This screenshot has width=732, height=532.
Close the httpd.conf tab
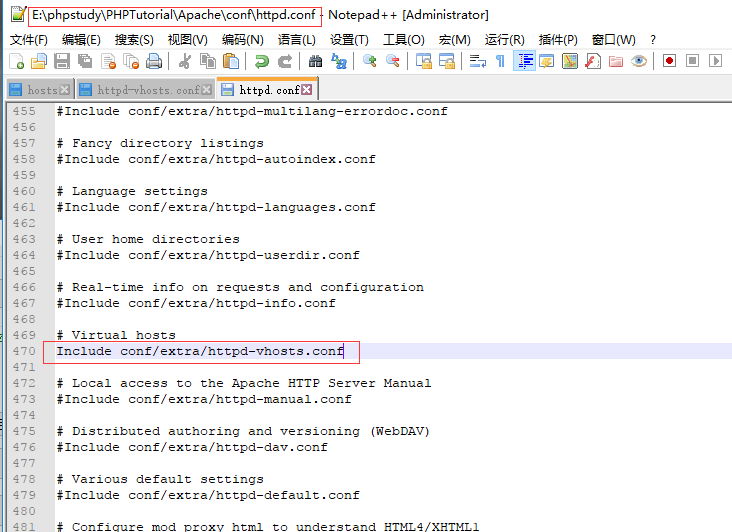tap(307, 90)
